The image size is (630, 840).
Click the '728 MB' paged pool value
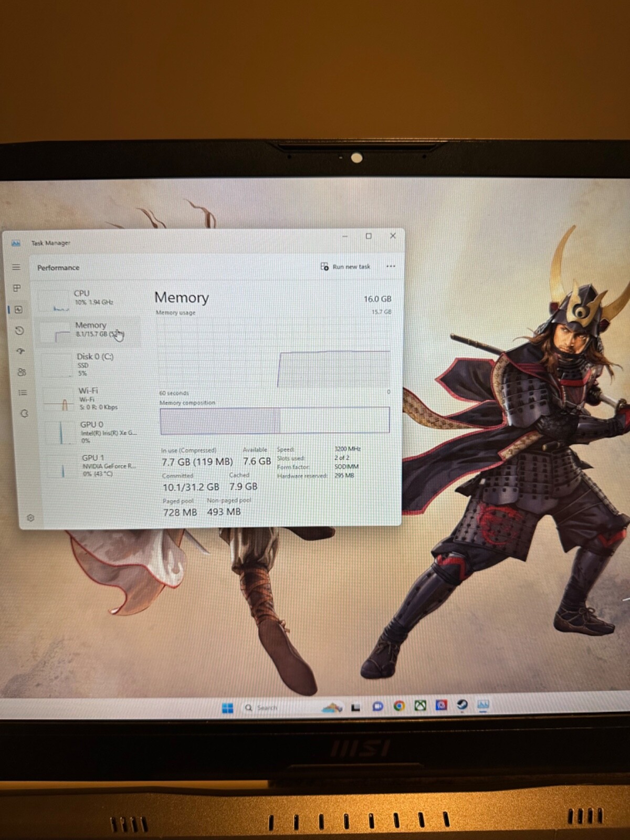[180, 512]
